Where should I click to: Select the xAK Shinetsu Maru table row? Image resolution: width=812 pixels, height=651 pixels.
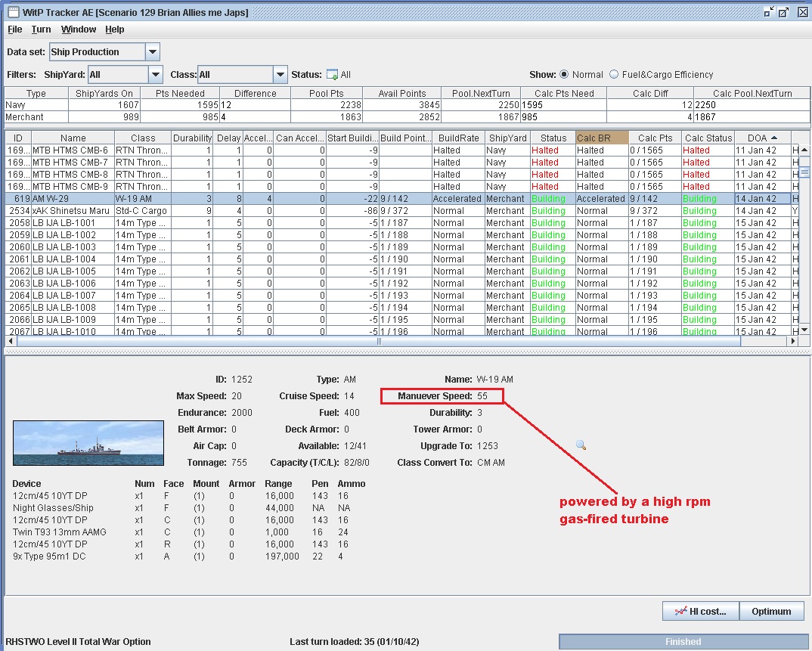[73, 211]
